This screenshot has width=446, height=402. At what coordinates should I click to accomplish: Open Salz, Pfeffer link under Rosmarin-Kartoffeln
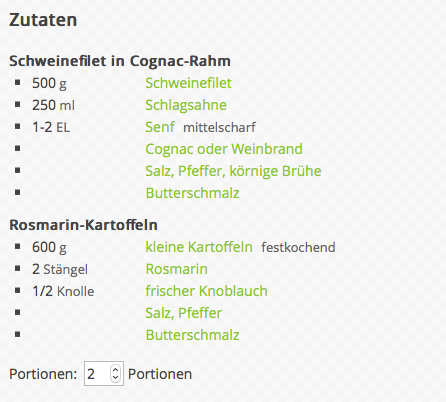point(183,313)
